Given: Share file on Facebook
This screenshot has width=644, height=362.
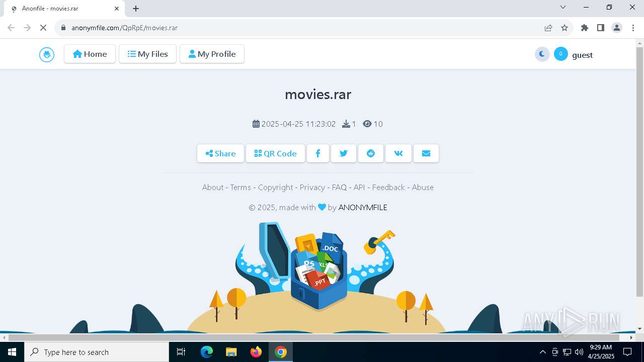Looking at the screenshot, I should coord(318,153).
